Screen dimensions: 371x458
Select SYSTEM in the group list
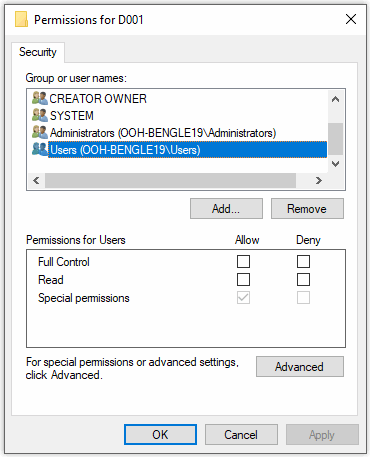coord(72,116)
